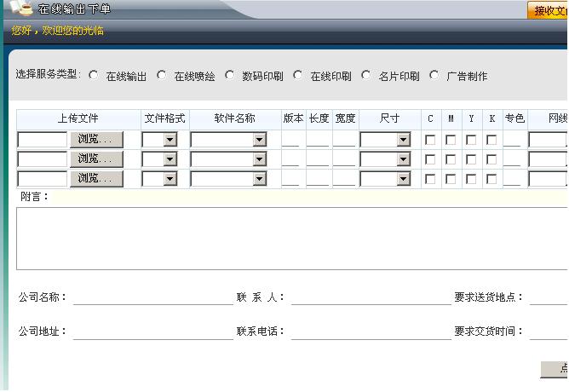
Task: Click the 接收文件 button at top right
Action: 548,10
